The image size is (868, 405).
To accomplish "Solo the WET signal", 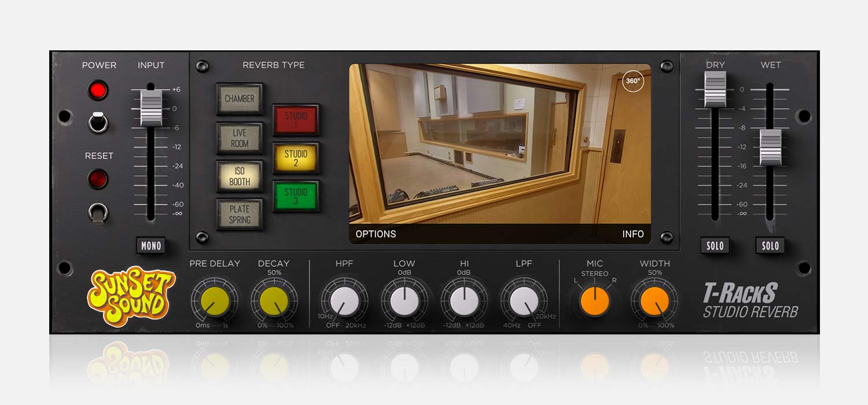I will 770,245.
